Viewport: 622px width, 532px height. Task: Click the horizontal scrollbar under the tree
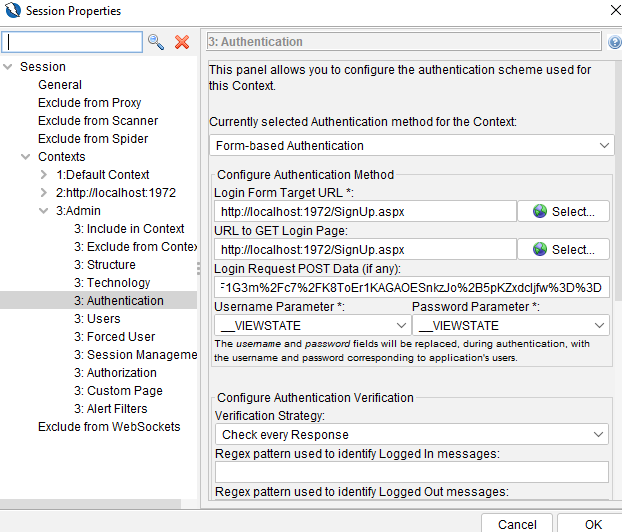90,504
